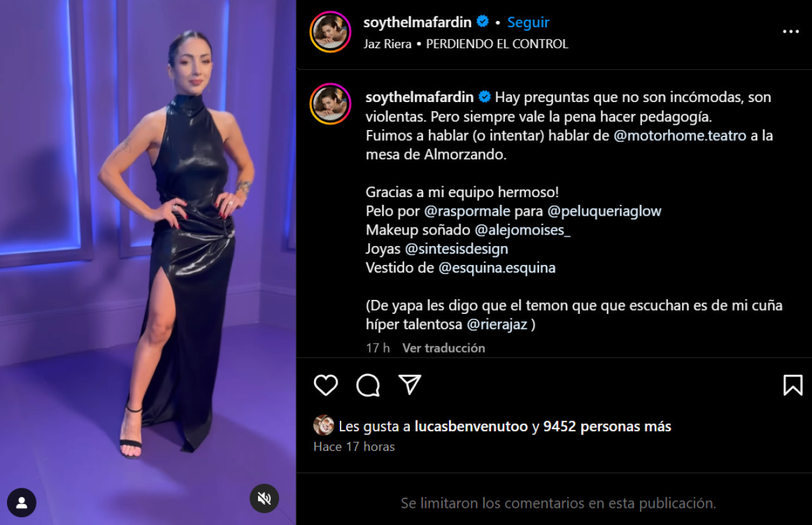Click the profile avatar beside the caption
The height and width of the screenshot is (525, 812).
tap(331, 104)
